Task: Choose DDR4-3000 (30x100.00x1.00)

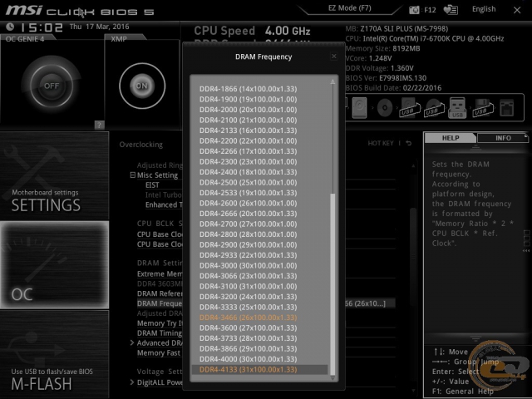Action: (x=248, y=266)
